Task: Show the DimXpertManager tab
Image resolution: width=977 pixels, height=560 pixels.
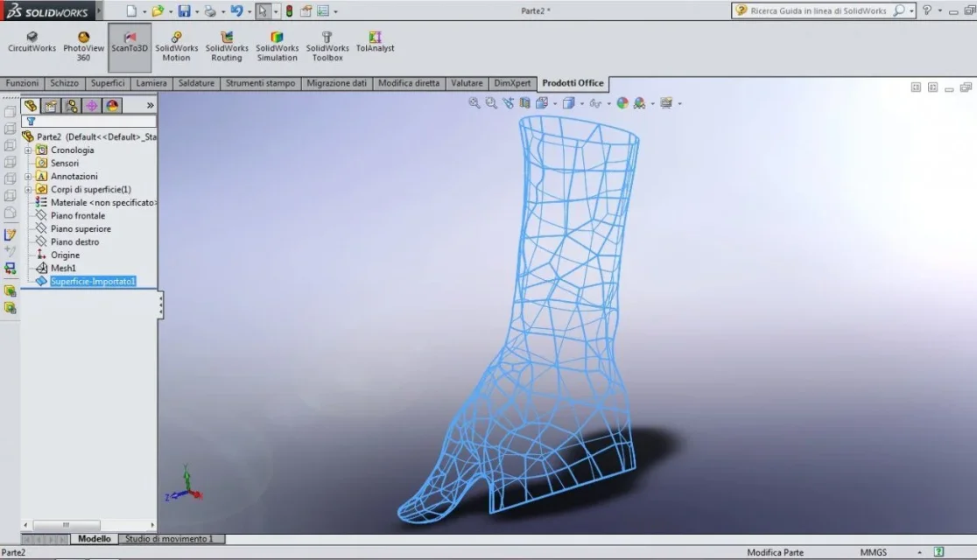Action: 92,105
